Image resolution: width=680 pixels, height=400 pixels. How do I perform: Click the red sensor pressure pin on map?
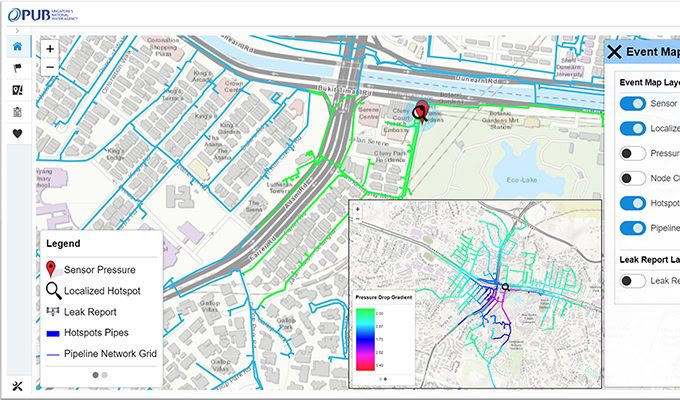[x=421, y=111]
